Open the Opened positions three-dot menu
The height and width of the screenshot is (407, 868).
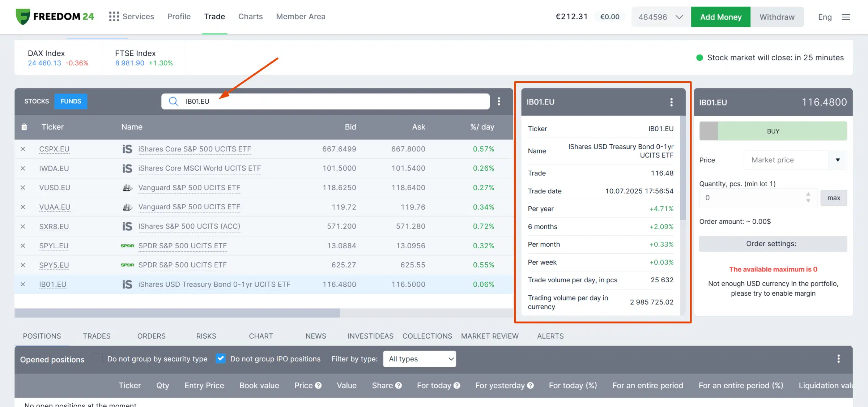[838, 359]
